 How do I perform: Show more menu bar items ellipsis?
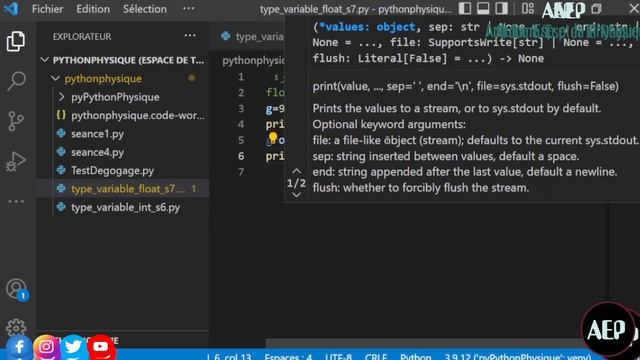pos(188,9)
